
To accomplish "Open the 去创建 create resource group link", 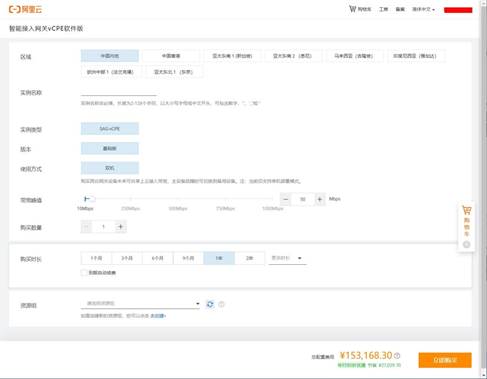I will coord(158,316).
